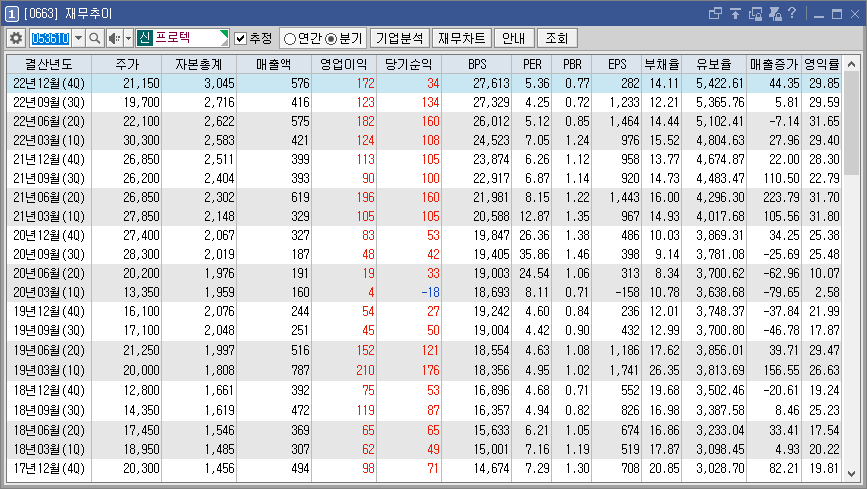This screenshot has height=489, width=867.
Task: Toggle the 추정 checkbox
Action: pos(240,38)
